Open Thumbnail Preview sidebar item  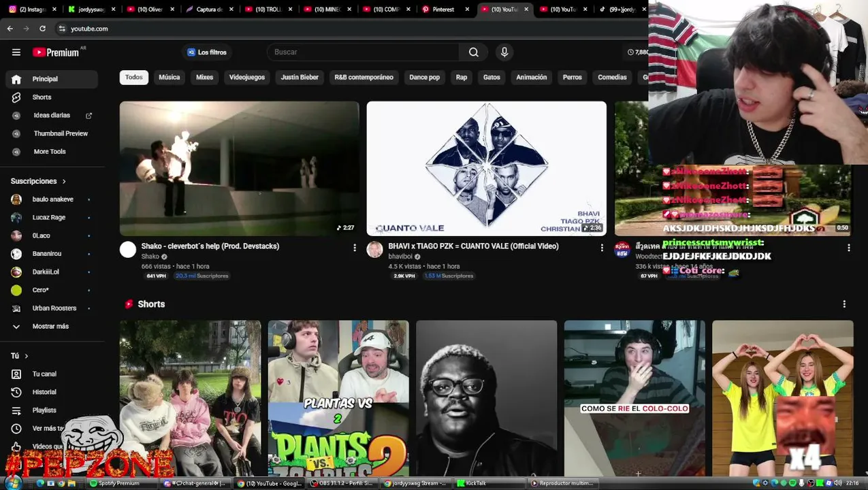pos(52,133)
